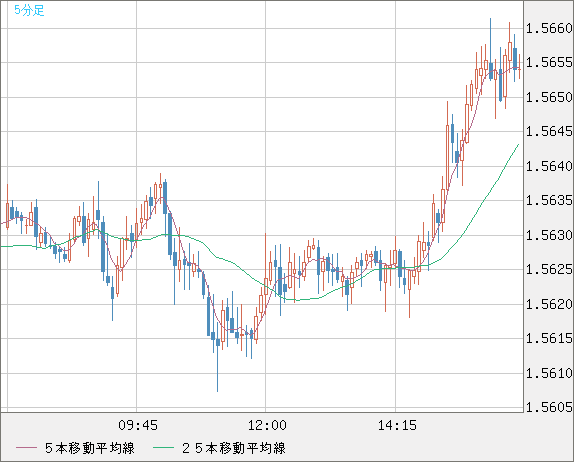The image size is (574, 462).
Task: Click the 12:00 time axis label
Action: pyautogui.click(x=267, y=425)
